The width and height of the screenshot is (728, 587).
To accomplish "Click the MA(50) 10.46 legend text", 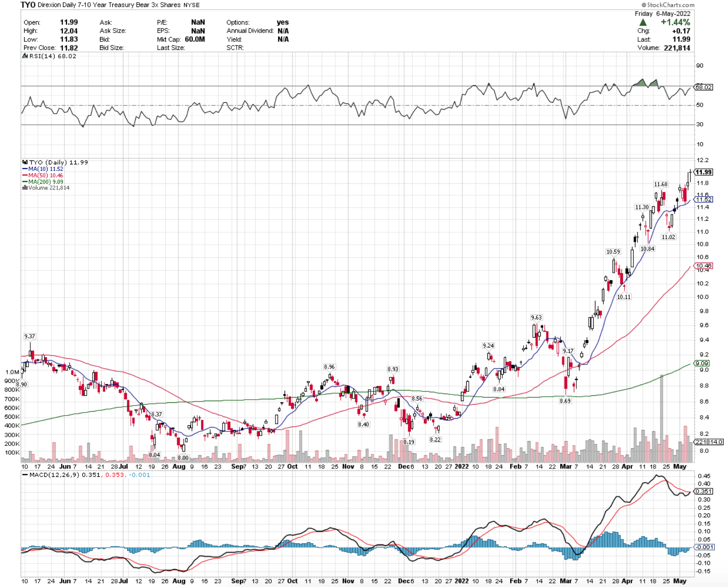I will click(x=45, y=175).
